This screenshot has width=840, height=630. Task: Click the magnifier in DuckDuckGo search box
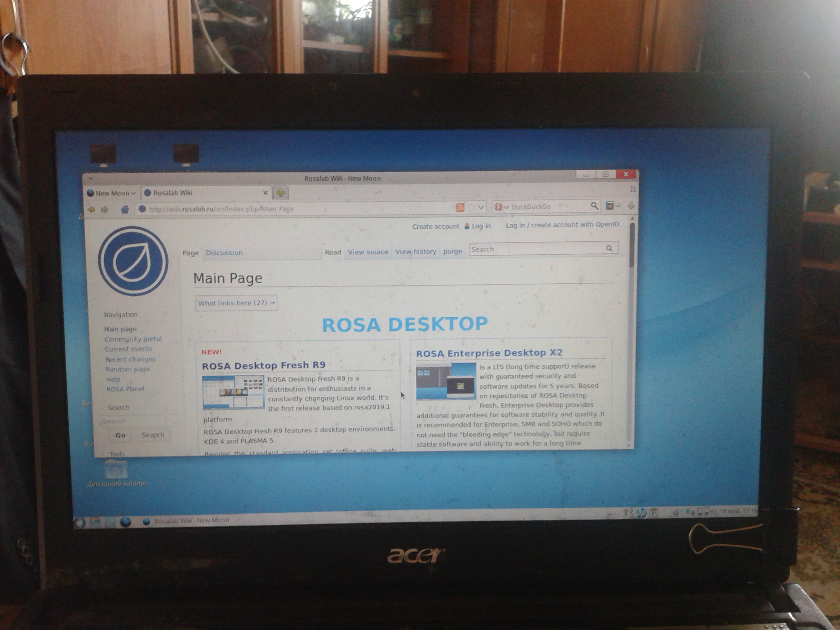tap(594, 206)
